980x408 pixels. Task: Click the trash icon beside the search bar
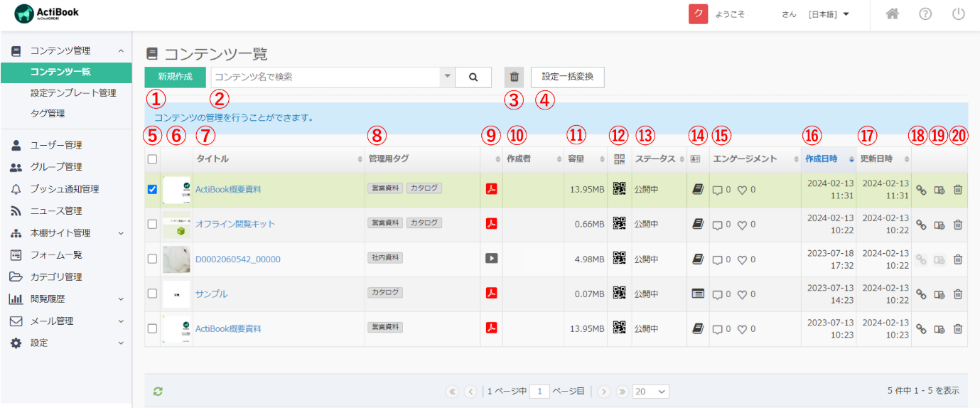[x=515, y=77]
